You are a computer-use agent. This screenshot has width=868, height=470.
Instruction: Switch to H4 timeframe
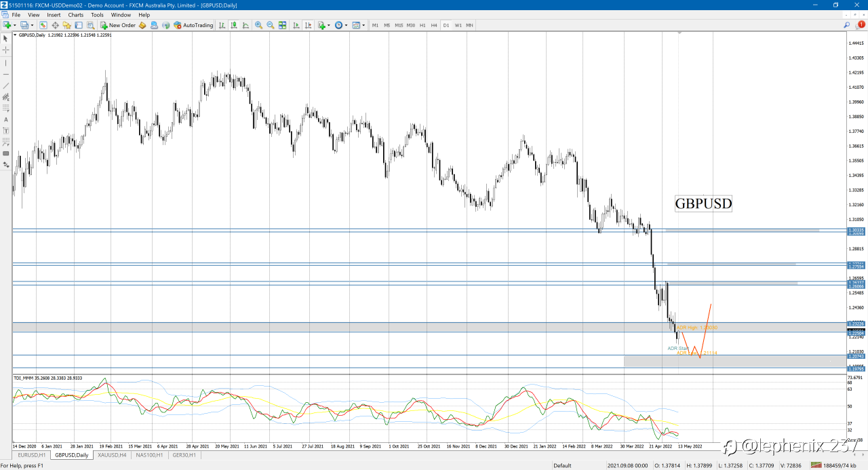click(434, 25)
